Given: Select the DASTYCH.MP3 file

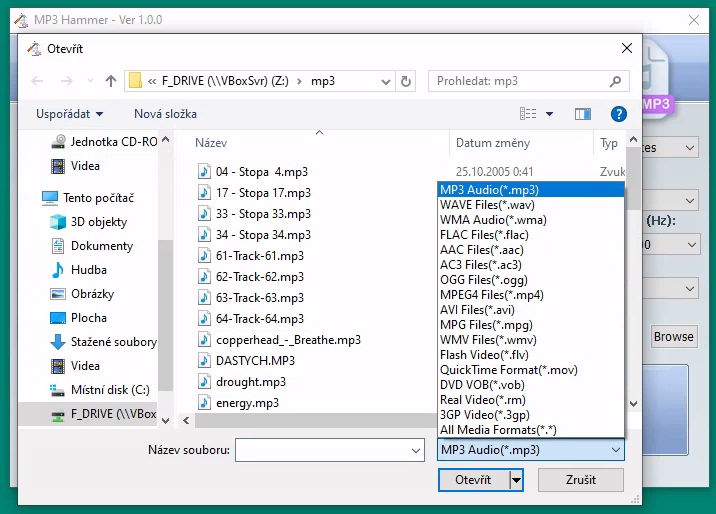Looking at the screenshot, I should coord(255,360).
